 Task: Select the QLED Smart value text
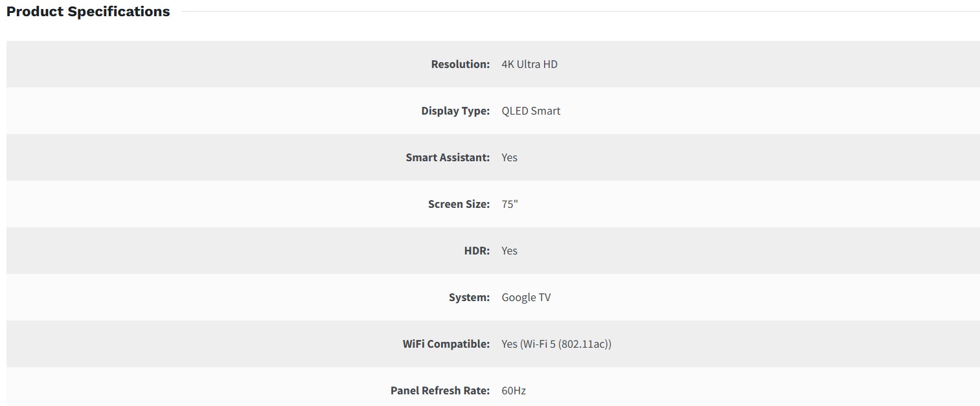pos(530,111)
